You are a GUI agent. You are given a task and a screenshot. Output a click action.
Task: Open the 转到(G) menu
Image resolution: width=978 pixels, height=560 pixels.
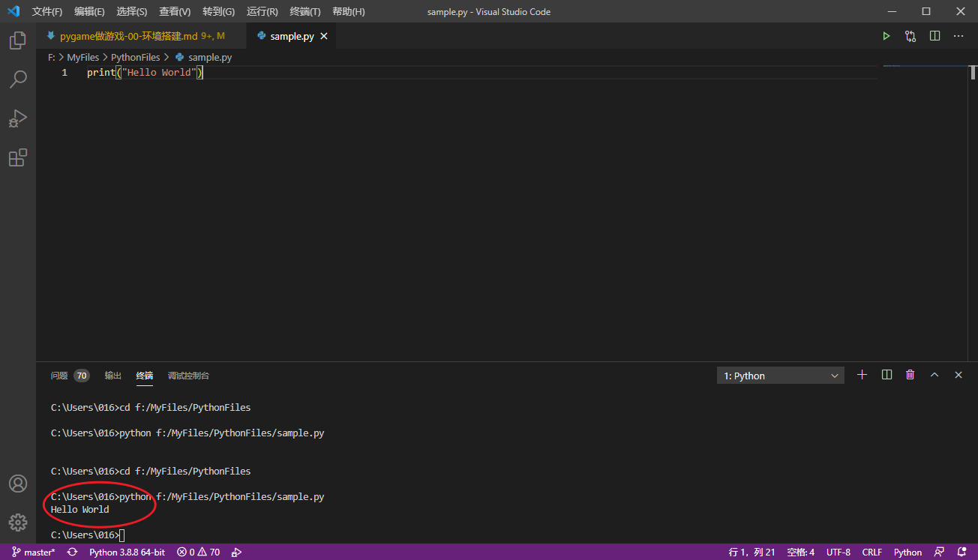pos(218,12)
